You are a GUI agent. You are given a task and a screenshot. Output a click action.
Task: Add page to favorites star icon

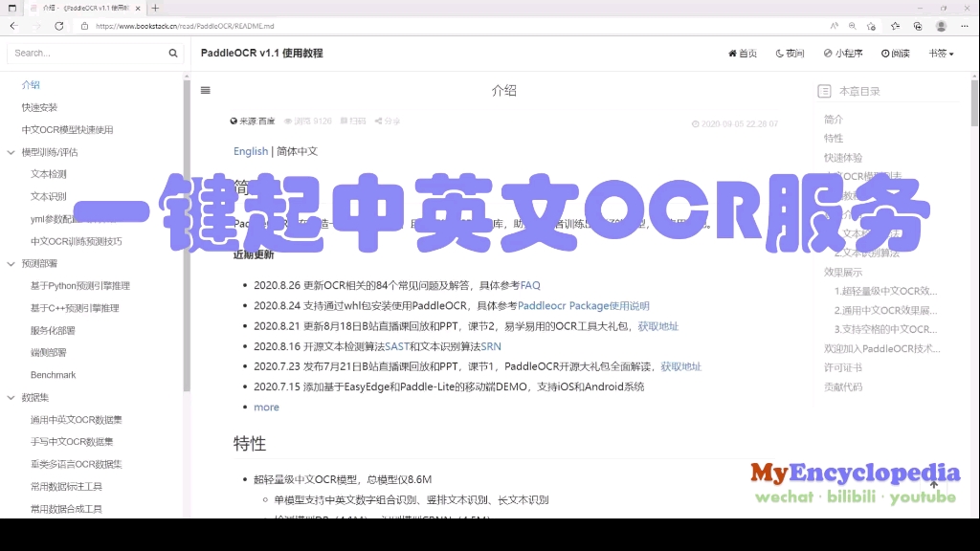871,26
